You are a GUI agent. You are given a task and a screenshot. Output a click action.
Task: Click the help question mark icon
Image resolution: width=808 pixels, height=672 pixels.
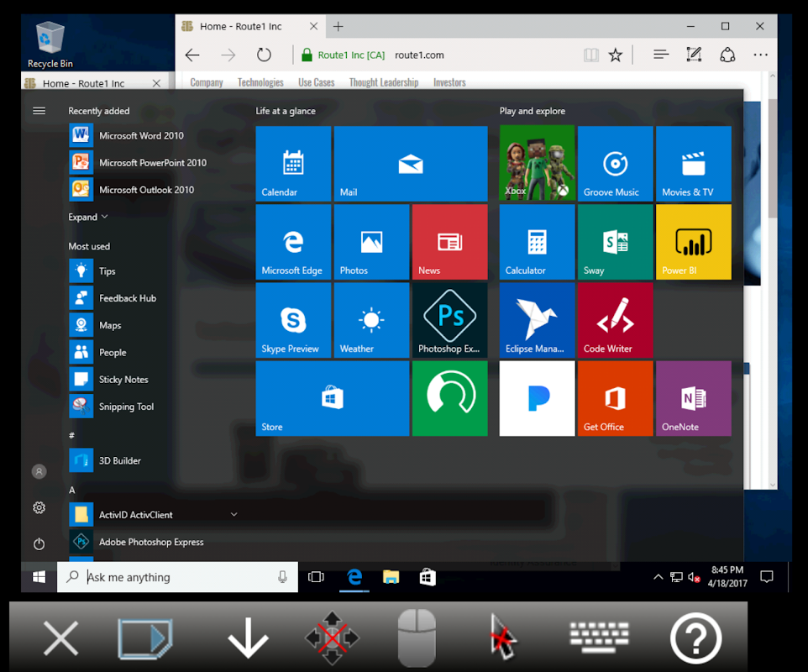pyautogui.click(x=696, y=638)
